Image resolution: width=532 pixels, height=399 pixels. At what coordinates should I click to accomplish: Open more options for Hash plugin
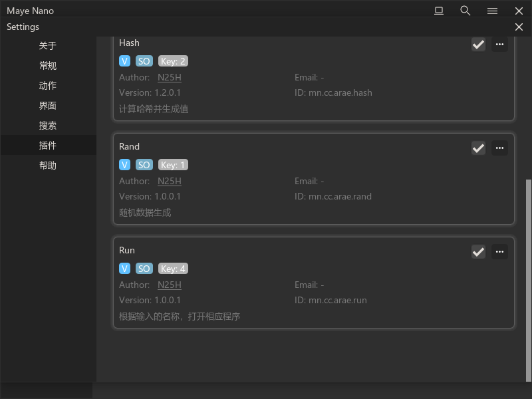coord(499,45)
